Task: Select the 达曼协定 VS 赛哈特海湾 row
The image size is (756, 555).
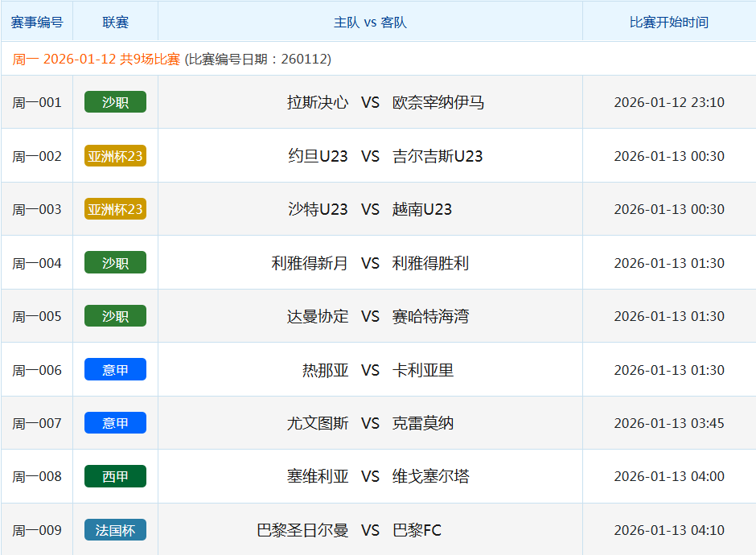Action: (x=371, y=315)
